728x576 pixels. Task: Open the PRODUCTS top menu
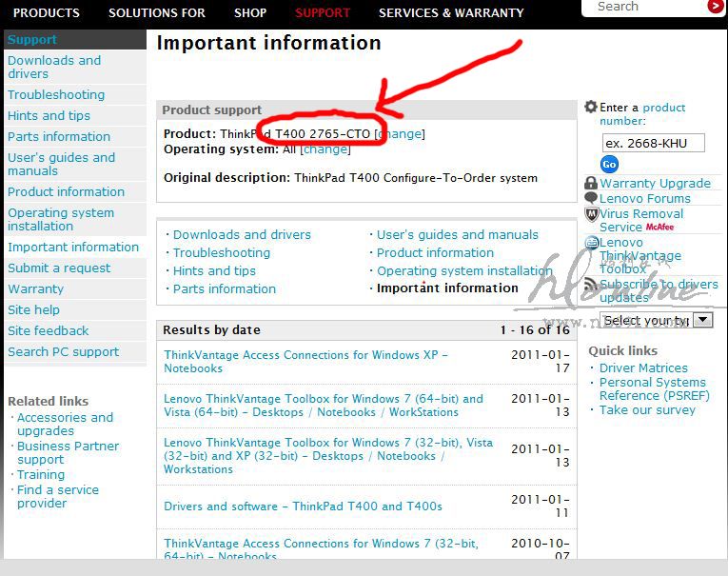[47, 12]
